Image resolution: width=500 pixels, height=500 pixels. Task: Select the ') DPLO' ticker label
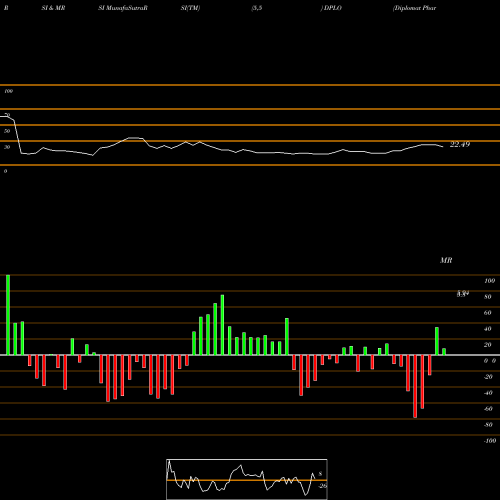click(x=331, y=8)
